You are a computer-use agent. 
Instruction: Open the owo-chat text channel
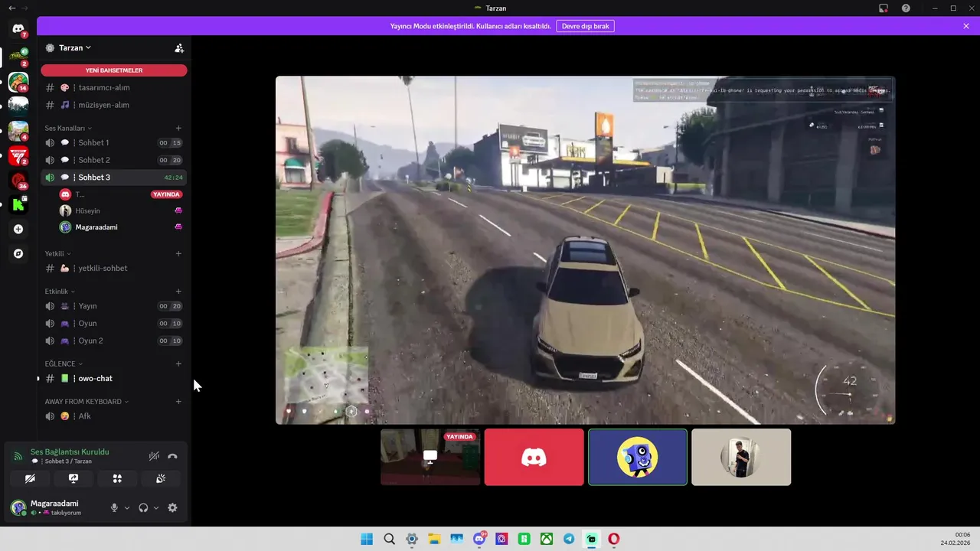(x=114, y=379)
